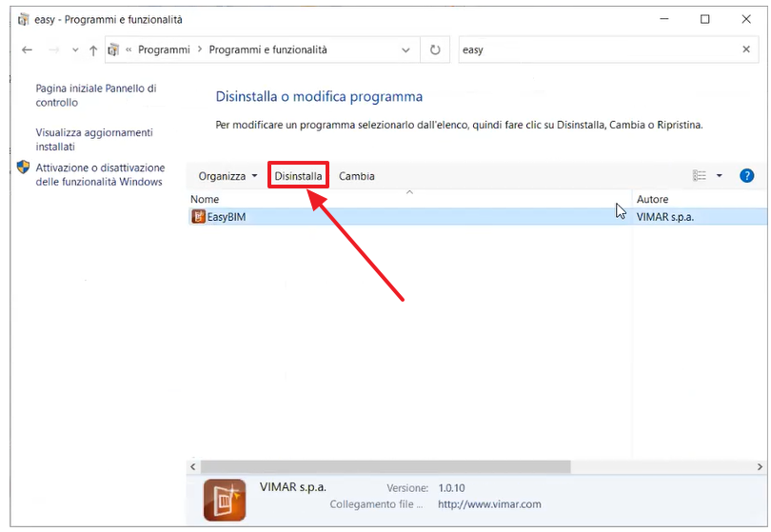Open Pagina iniziale Pannello di controllo link
This screenshot has width=771, height=532.
click(x=96, y=95)
